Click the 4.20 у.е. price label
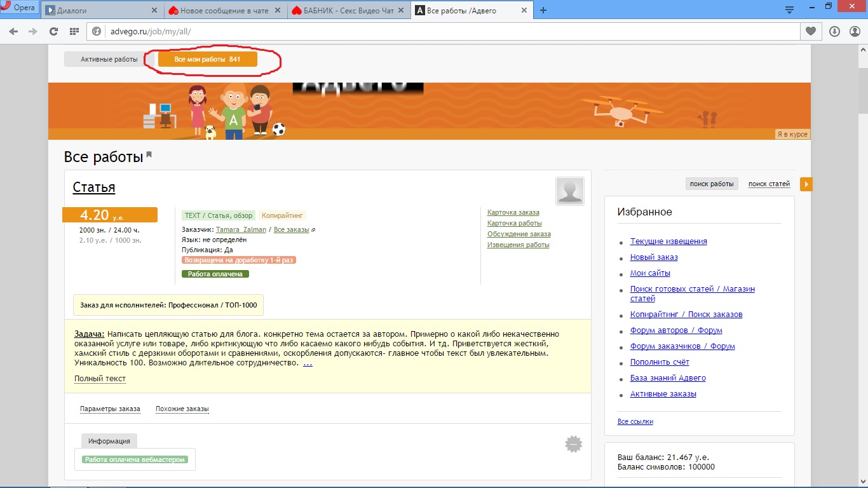 pos(110,215)
